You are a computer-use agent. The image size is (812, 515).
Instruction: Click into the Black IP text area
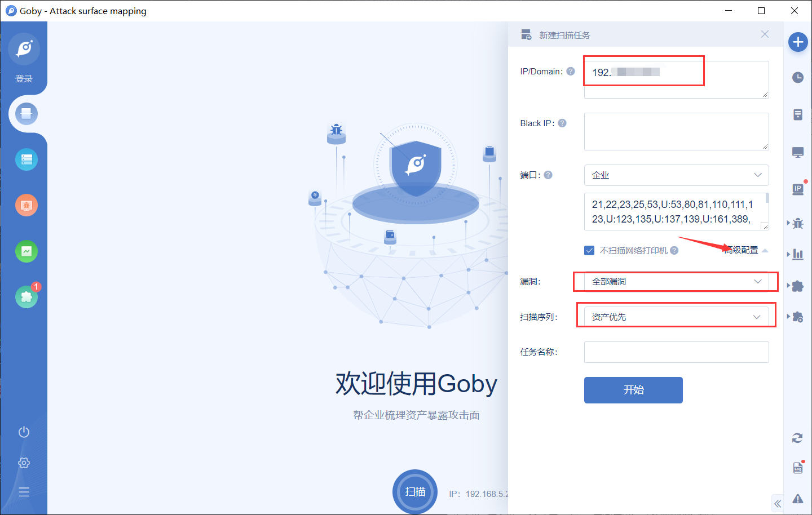pyautogui.click(x=677, y=131)
